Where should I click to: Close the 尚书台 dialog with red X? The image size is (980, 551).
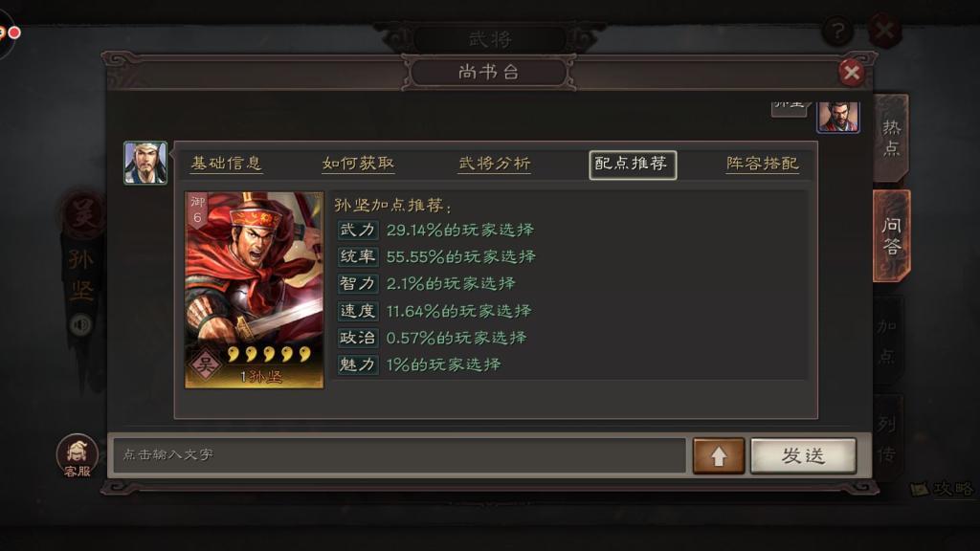coord(851,73)
